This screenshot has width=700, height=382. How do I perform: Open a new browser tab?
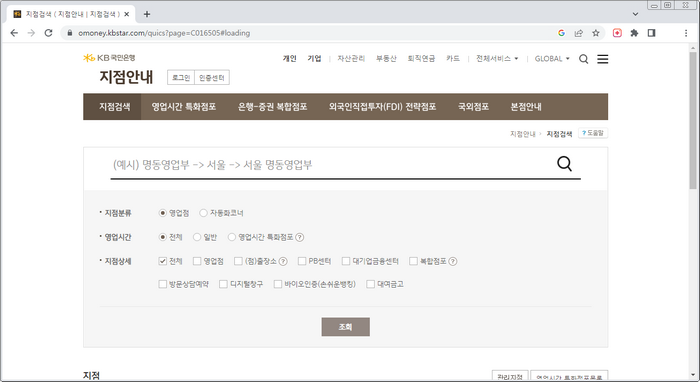click(146, 14)
